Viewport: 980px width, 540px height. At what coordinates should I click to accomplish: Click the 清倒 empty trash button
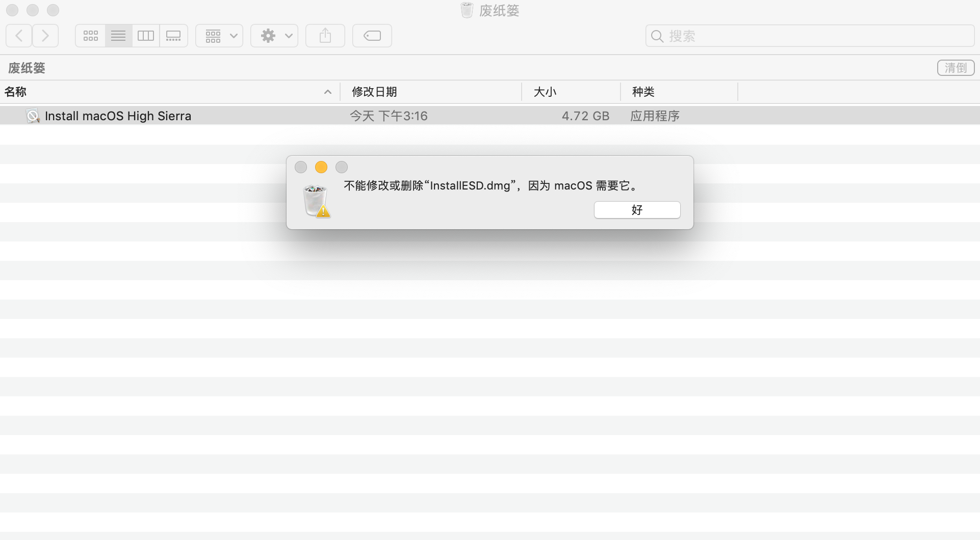(956, 68)
